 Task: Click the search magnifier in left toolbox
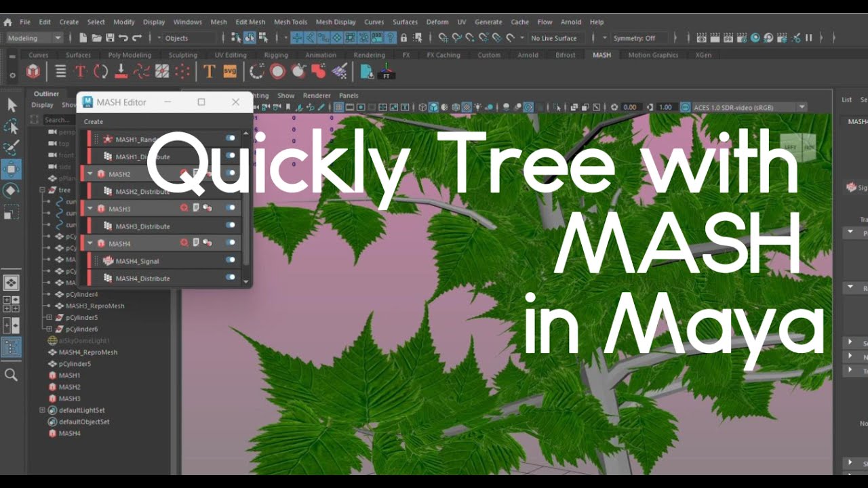[x=12, y=375]
